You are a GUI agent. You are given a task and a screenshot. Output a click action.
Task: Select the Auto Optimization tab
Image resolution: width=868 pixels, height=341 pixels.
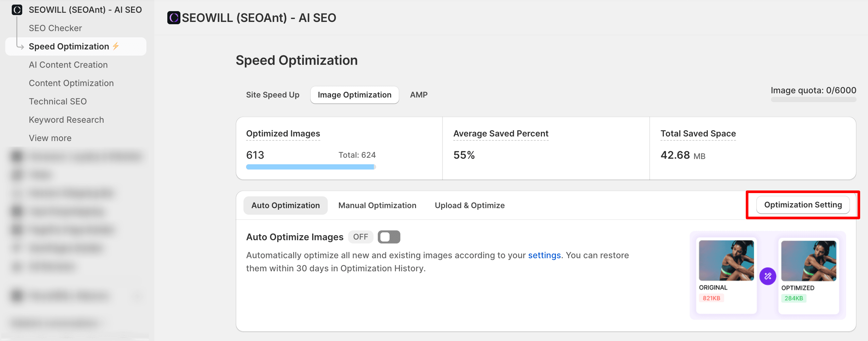pyautogui.click(x=285, y=206)
